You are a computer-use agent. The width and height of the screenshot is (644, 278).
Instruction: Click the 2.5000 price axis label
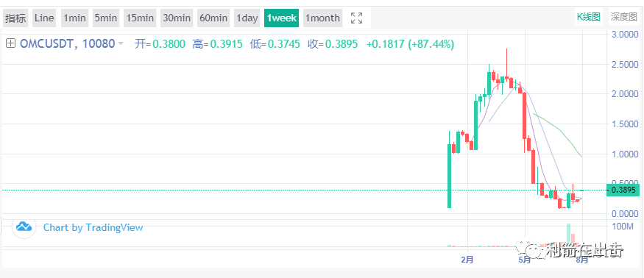tap(625, 65)
